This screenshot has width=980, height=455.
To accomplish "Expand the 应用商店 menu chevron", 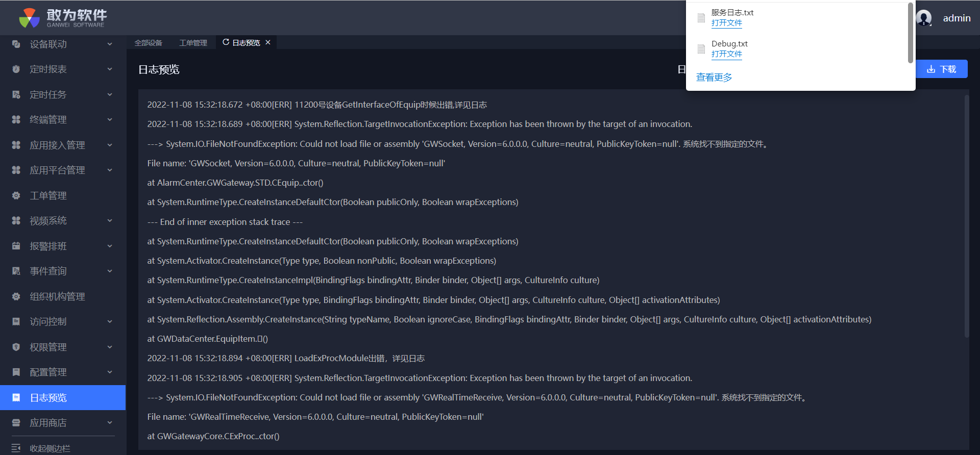I will 110,423.
